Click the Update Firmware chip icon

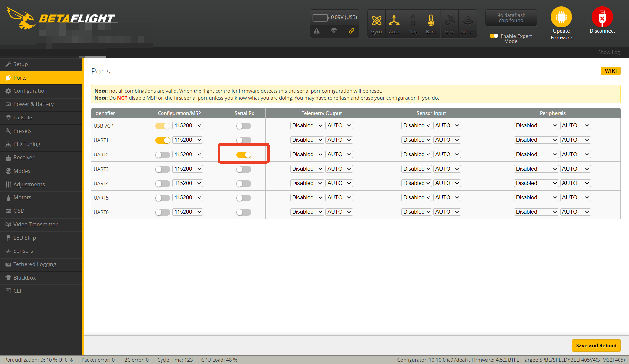(561, 17)
